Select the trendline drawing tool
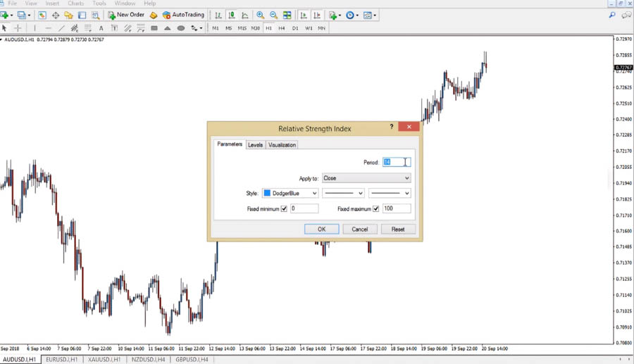This screenshot has height=364, width=634. click(61, 28)
